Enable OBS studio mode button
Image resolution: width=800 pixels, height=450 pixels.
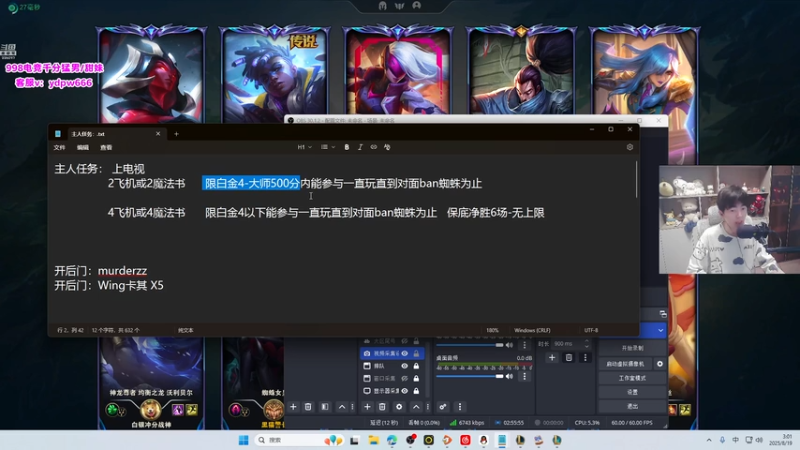pos(632,378)
